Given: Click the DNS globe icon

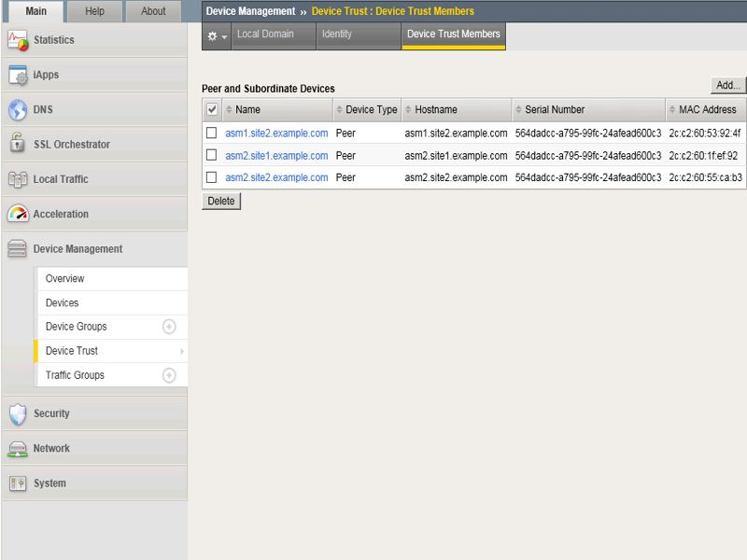Looking at the screenshot, I should (18, 110).
